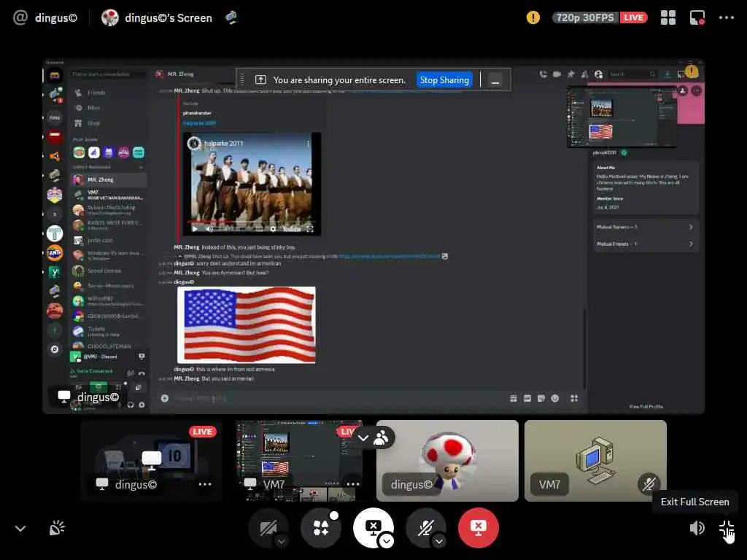Open the gift icon in message bar
The width and height of the screenshot is (747, 560).
point(514,398)
